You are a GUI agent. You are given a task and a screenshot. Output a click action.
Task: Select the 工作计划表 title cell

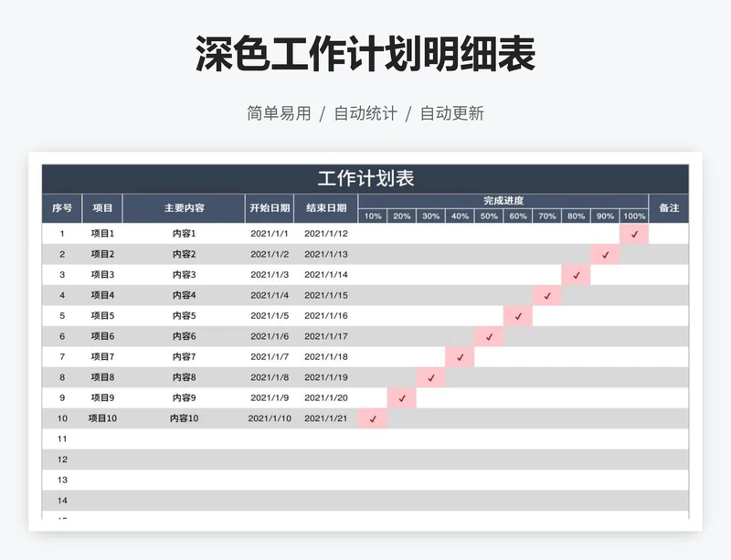tap(365, 178)
